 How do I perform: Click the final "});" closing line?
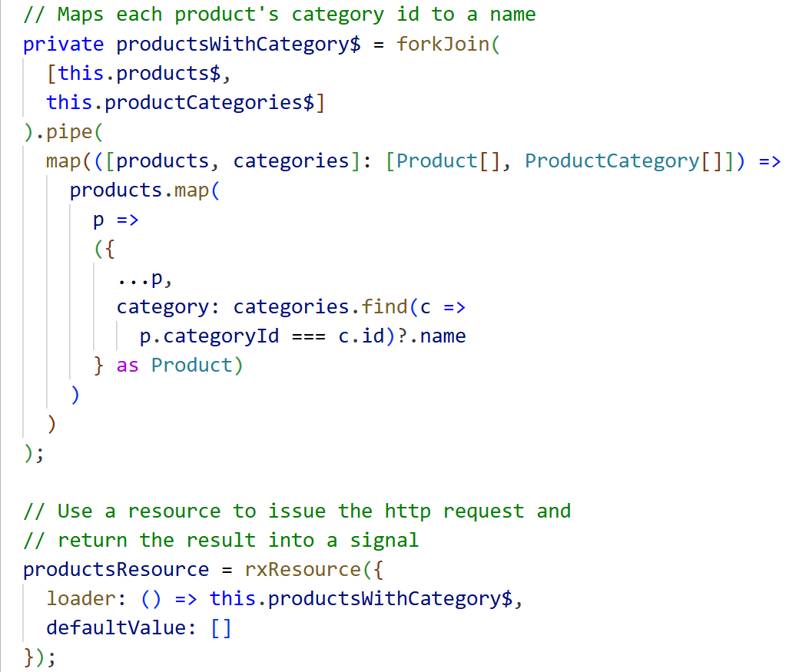(40, 657)
